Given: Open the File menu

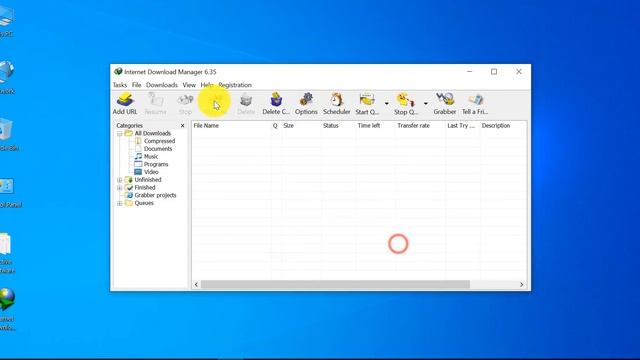Looking at the screenshot, I should (x=136, y=85).
